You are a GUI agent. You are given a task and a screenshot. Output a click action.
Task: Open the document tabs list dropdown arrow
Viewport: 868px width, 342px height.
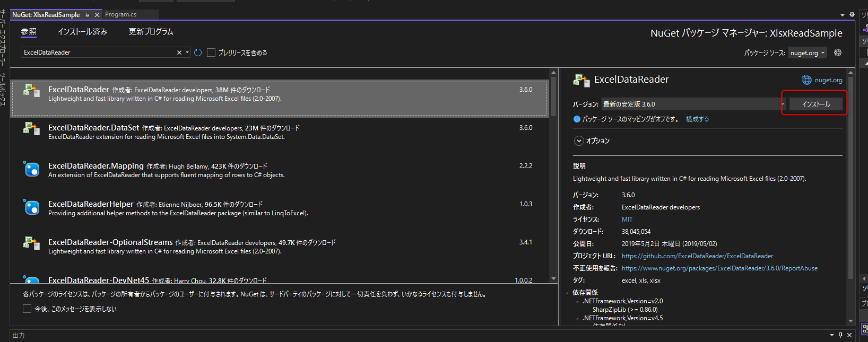coord(843,15)
